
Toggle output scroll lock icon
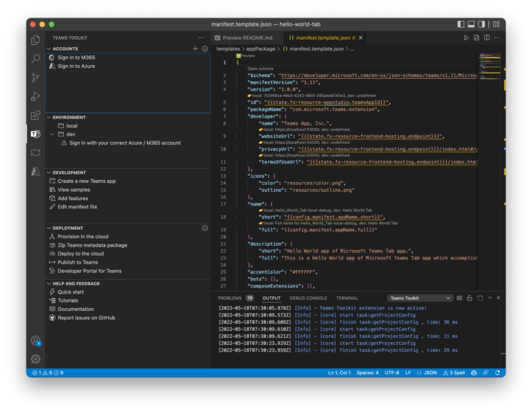click(x=470, y=298)
